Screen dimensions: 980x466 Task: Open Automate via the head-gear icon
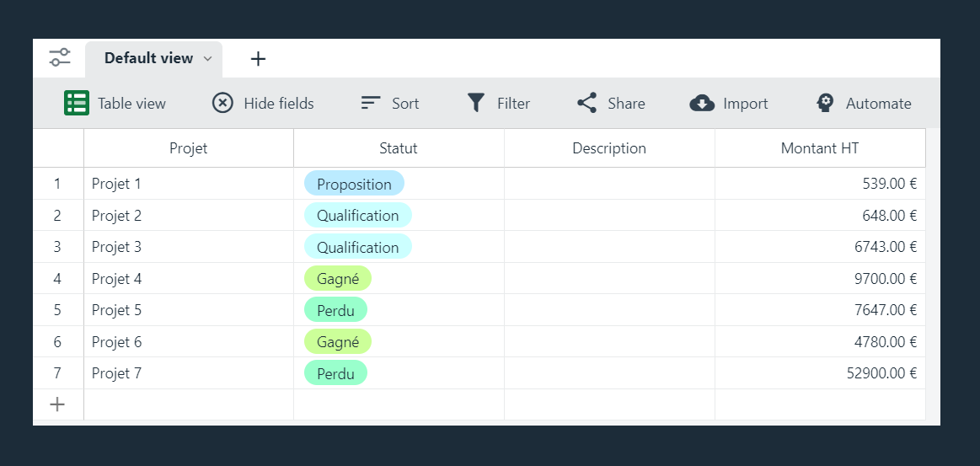[x=825, y=103]
